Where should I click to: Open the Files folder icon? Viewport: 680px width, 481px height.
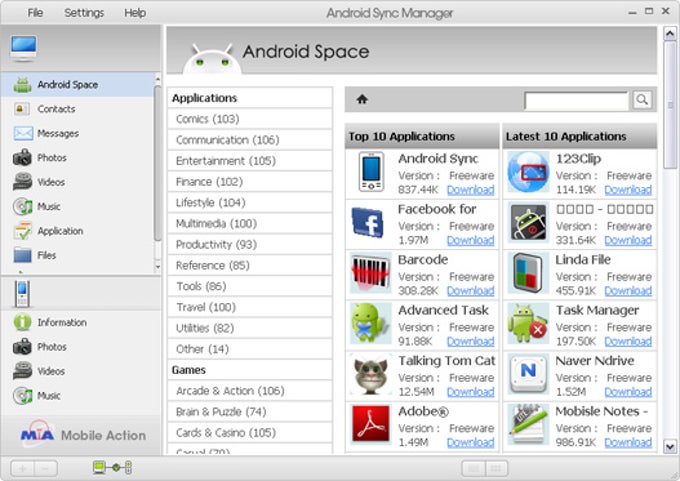(x=22, y=255)
